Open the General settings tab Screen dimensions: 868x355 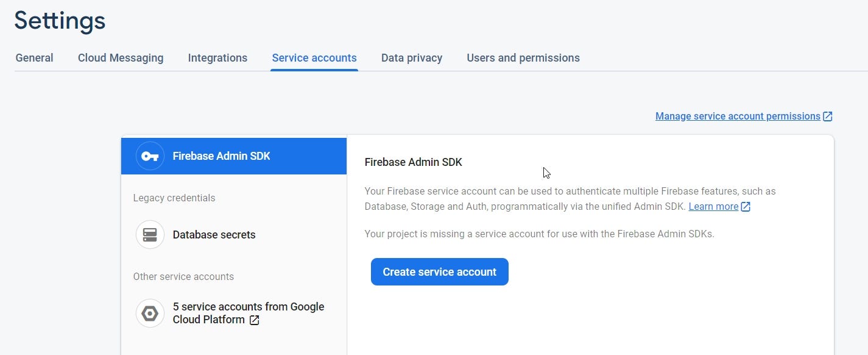pos(34,58)
